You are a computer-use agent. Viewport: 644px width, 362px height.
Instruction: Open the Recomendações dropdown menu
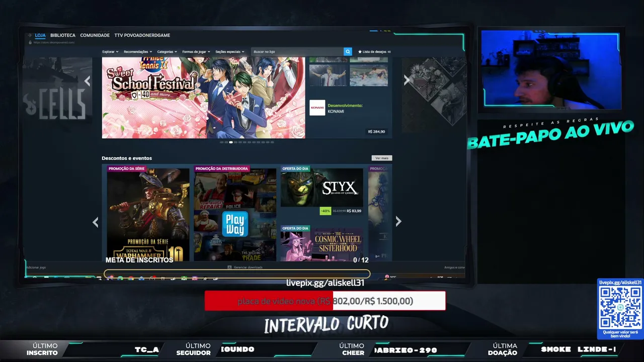pos(137,52)
